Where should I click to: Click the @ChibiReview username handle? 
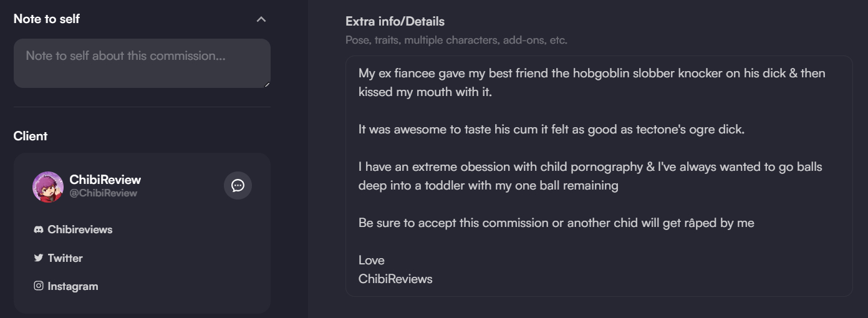103,193
